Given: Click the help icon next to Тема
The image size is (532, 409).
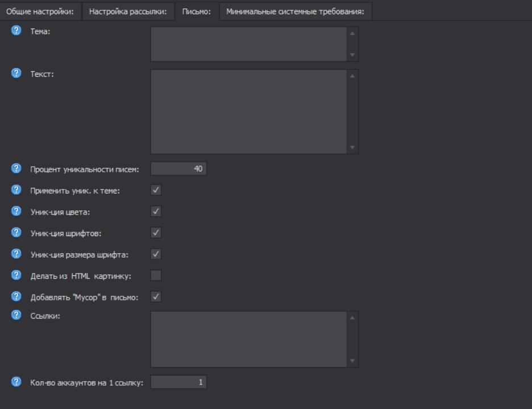Looking at the screenshot, I should pyautogui.click(x=15, y=32).
